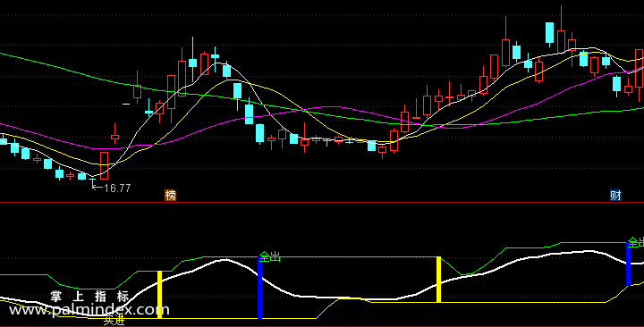Click the small white dash mark near candles
Screen dimensions: 644x327
tap(126, 105)
